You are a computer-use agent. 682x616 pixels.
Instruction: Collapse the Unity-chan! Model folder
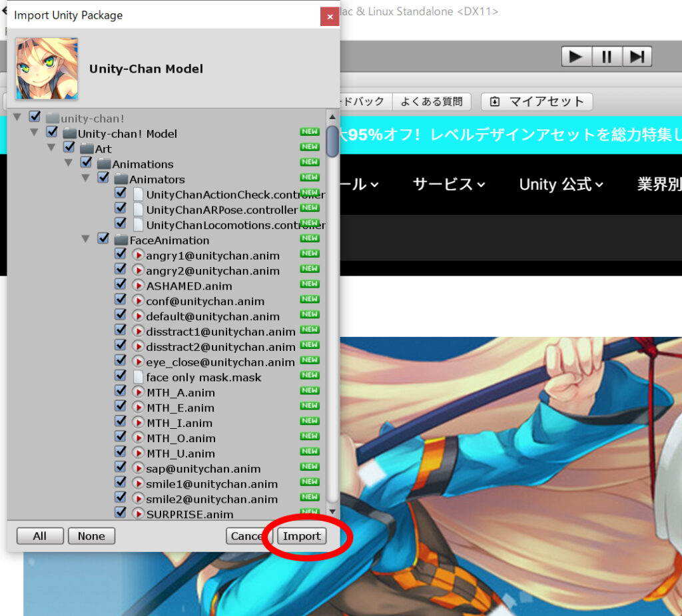[35, 133]
